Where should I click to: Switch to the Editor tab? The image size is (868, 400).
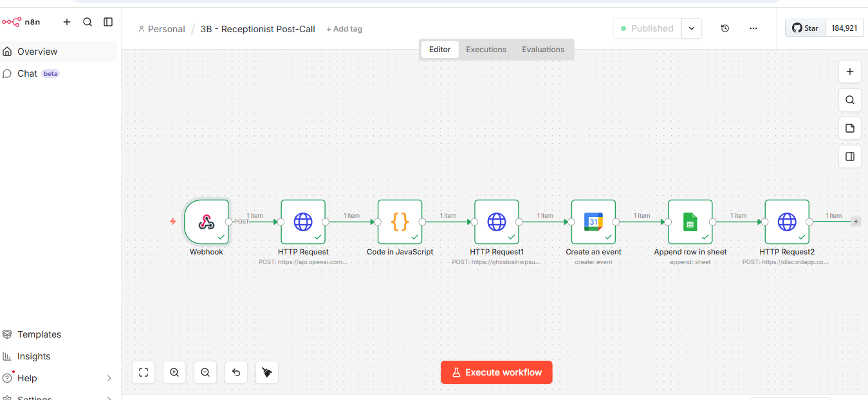coord(440,50)
